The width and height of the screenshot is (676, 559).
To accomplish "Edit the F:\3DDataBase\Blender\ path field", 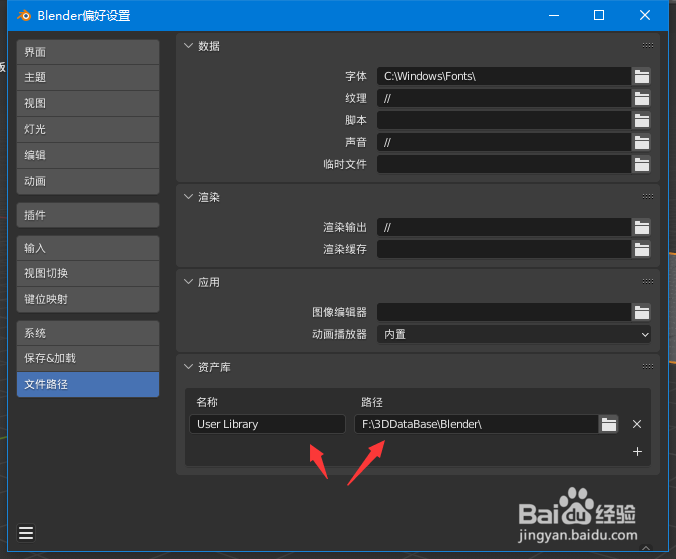I will 476,424.
